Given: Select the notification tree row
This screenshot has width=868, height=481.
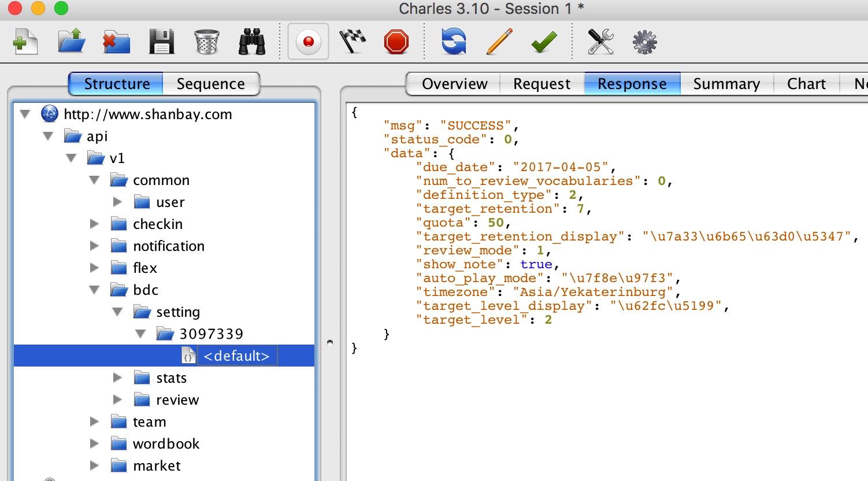Looking at the screenshot, I should pos(164,246).
